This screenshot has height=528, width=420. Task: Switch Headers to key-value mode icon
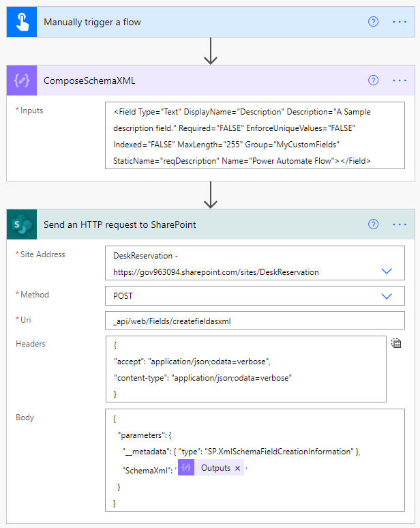point(396,344)
